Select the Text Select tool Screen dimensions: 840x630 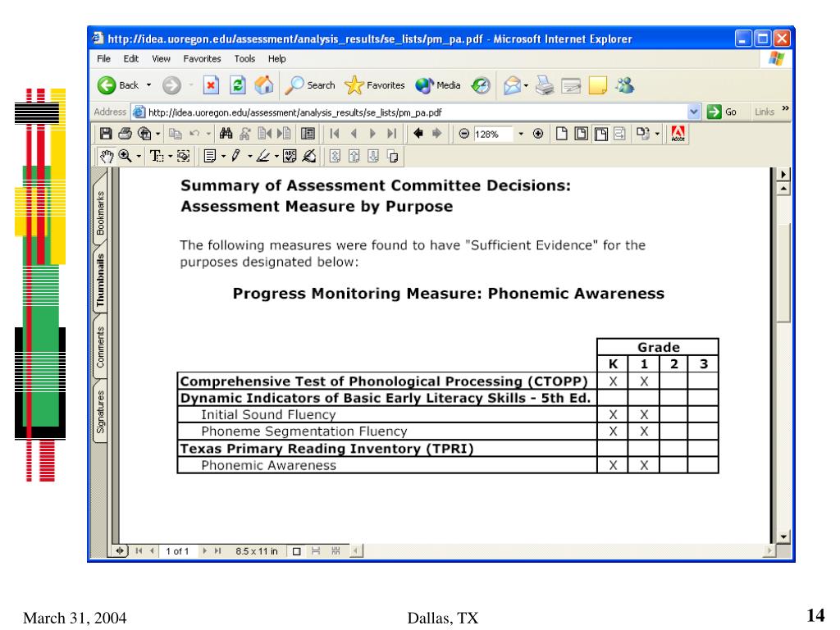click(157, 156)
